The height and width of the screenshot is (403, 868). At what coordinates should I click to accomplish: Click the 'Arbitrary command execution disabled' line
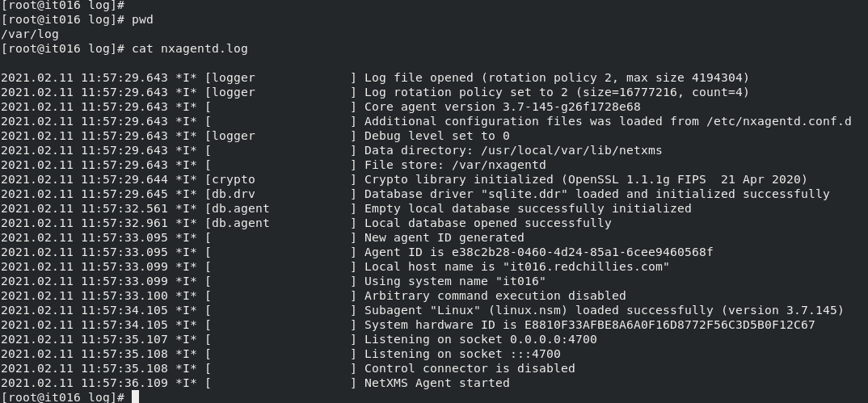pyautogui.click(x=495, y=296)
